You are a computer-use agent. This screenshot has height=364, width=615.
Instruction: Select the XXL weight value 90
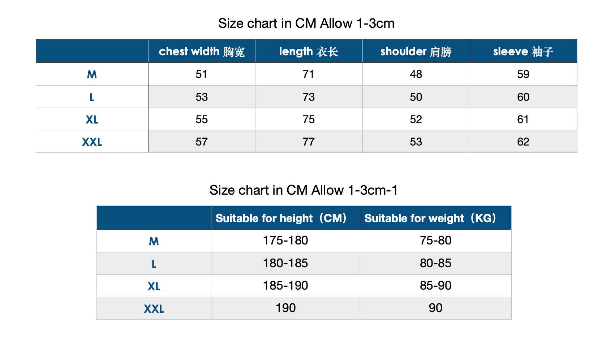click(x=435, y=308)
